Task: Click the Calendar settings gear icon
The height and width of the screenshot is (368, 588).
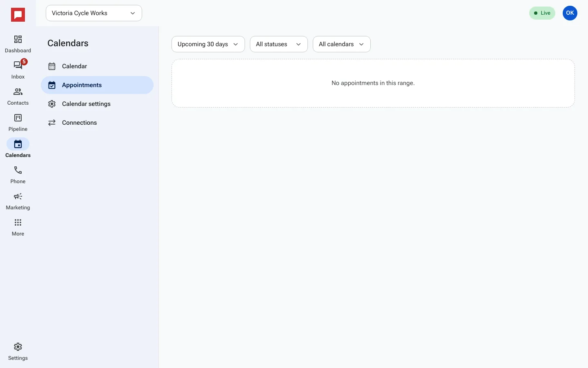Action: [52, 104]
